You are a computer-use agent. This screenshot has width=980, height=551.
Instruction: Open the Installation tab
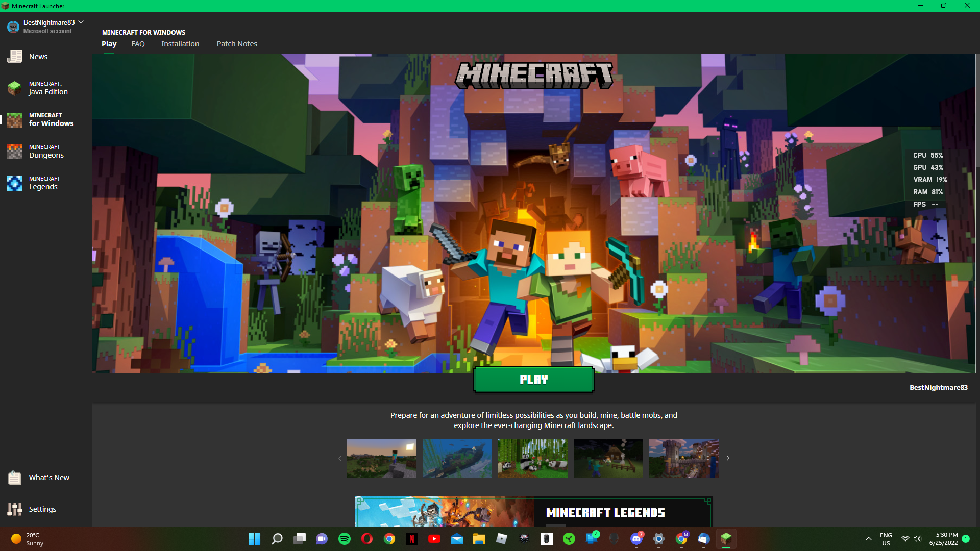click(x=180, y=44)
